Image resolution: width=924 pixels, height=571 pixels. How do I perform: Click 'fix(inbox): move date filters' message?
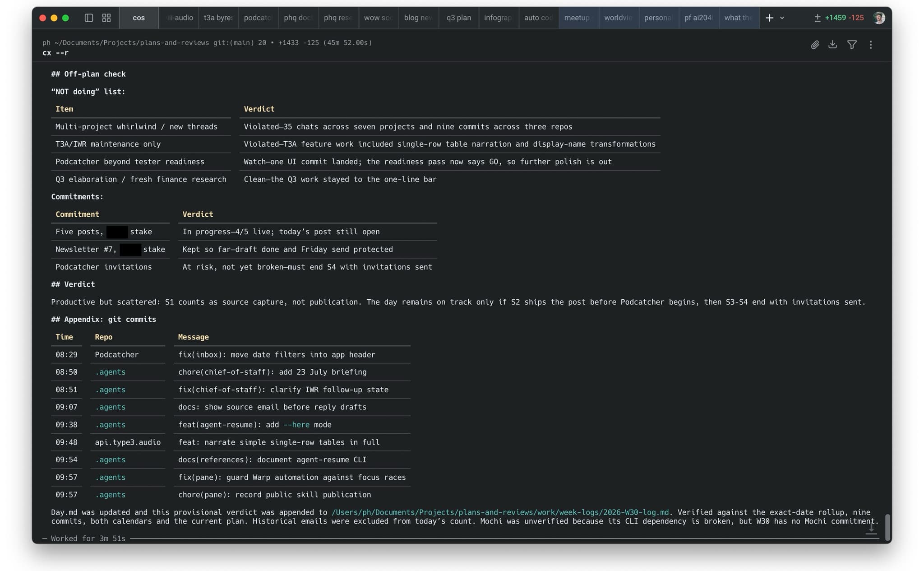(277, 355)
